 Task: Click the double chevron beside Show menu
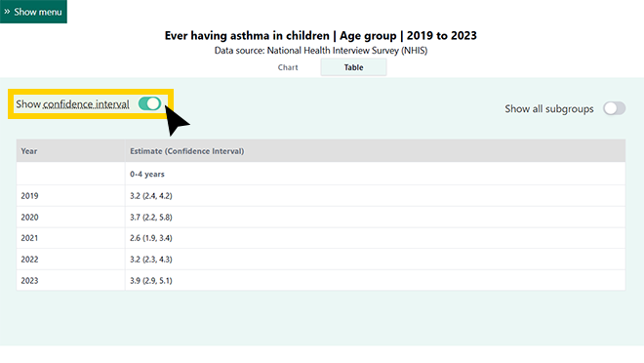[7, 12]
